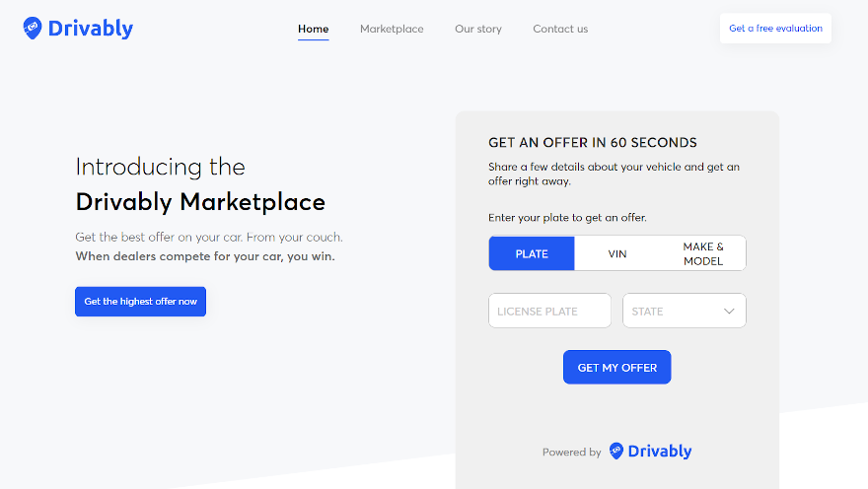
Task: Click the Drivably wordmark in the form footer
Action: point(660,452)
